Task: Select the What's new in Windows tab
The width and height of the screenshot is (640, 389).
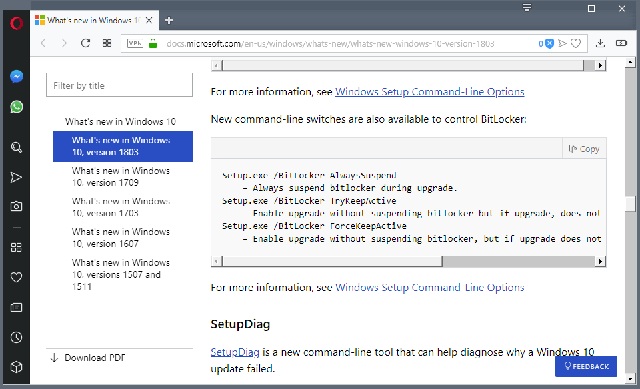Action: coord(95,20)
